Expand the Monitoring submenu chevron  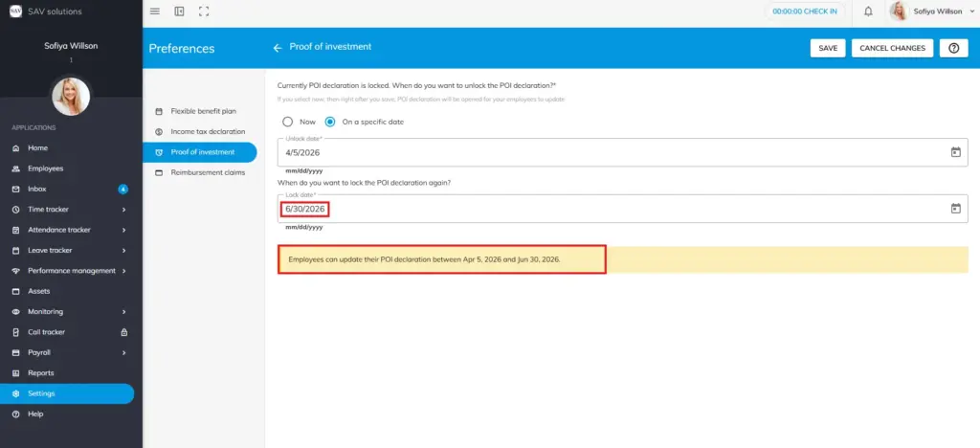pyautogui.click(x=123, y=312)
